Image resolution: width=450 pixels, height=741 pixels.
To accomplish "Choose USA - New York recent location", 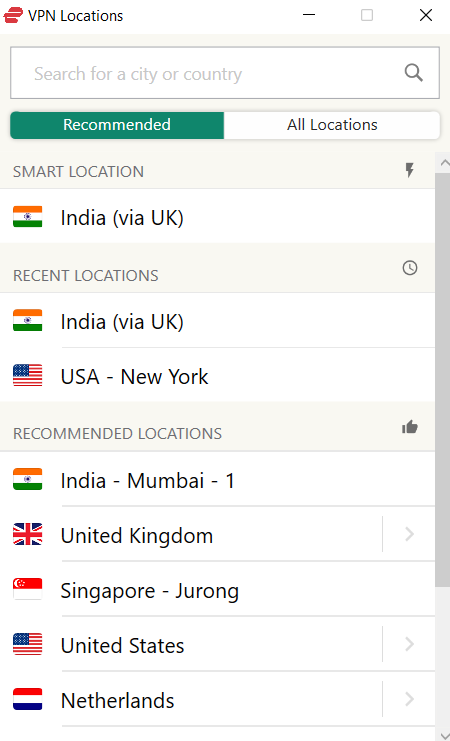I will [x=217, y=376].
